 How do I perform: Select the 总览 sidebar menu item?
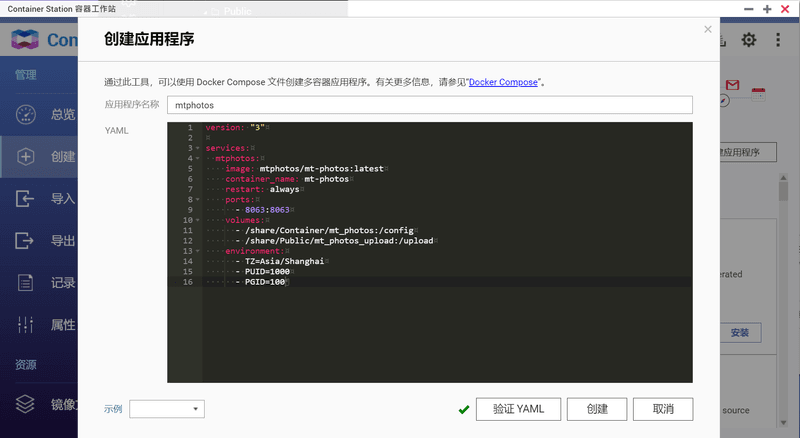coord(39,114)
